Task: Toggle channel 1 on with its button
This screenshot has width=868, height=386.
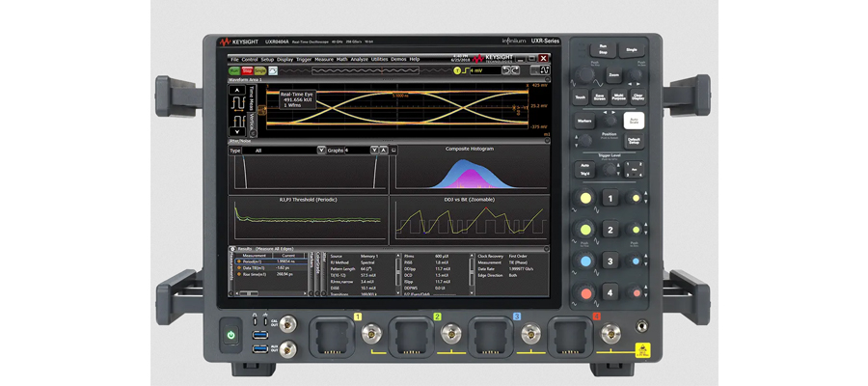Action: point(609,199)
